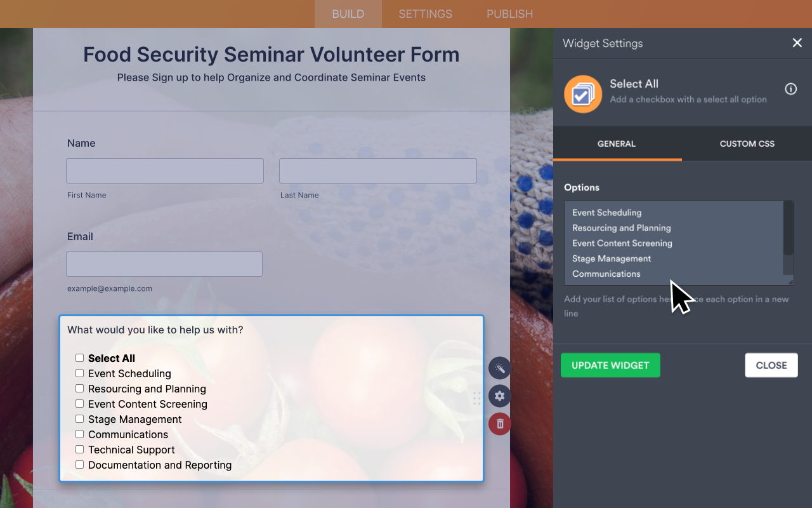Viewport: 812px width, 508px height.
Task: Enable the Event Scheduling checkbox
Action: point(79,373)
